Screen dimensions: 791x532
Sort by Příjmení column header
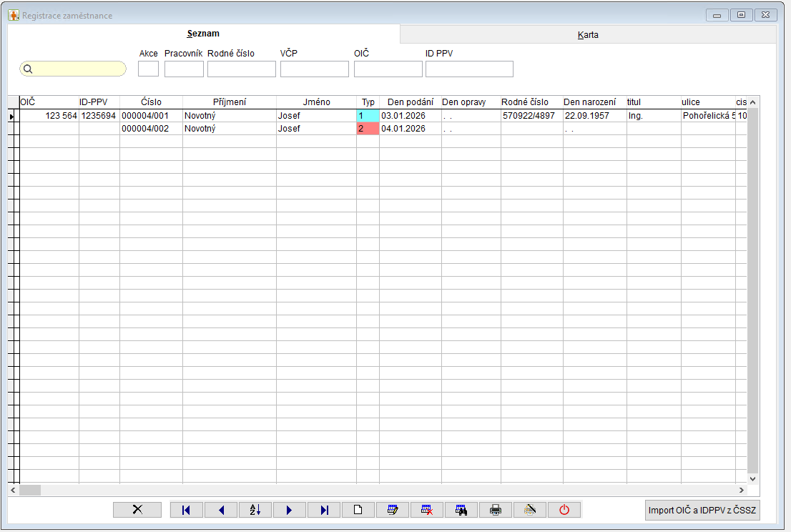(229, 102)
